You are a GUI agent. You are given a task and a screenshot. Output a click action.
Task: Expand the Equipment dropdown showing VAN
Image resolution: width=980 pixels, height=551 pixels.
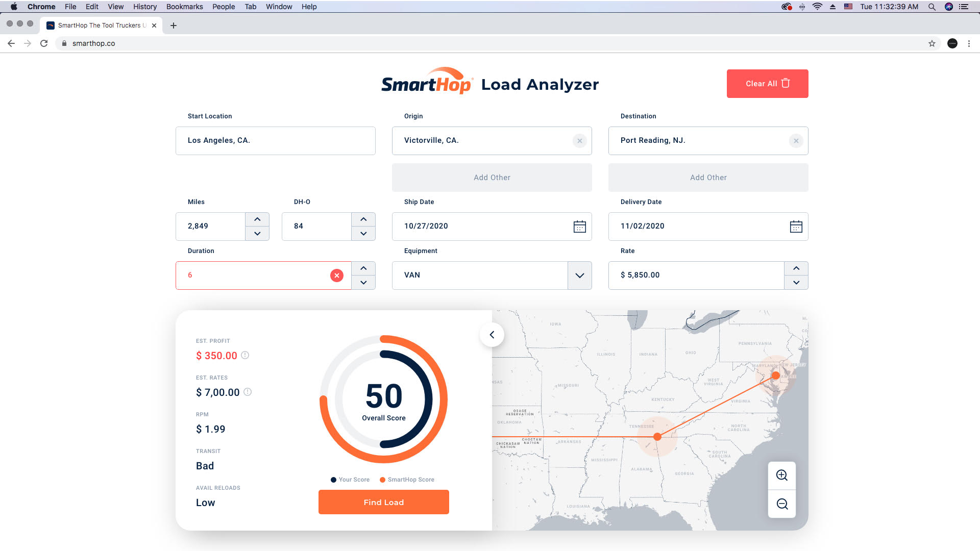point(580,275)
